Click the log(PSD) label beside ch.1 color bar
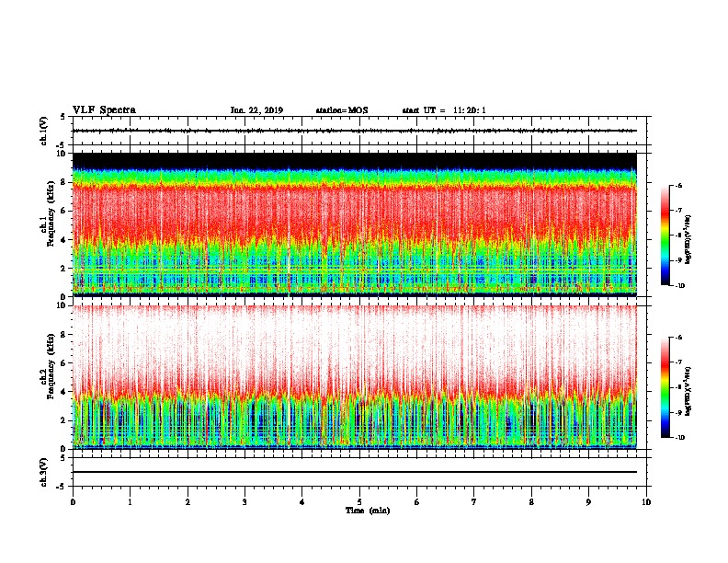This screenshot has height=563, width=728. click(688, 239)
